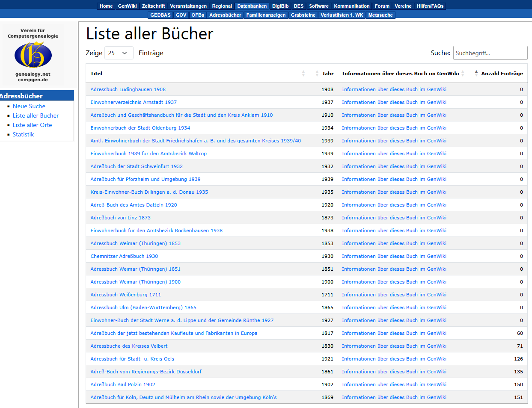Viewport: 532px width, 408px height.
Task: Sort by Jahr column header
Action: [x=327, y=74]
